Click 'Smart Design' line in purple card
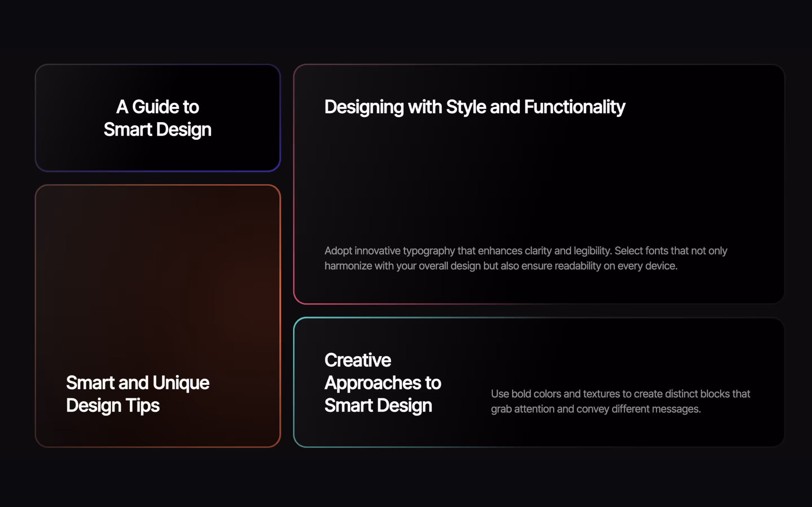Viewport: 812px width, 507px height. click(x=157, y=130)
